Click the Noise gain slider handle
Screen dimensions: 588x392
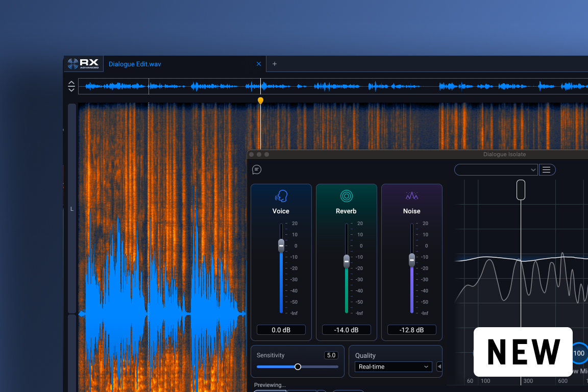[412, 260]
